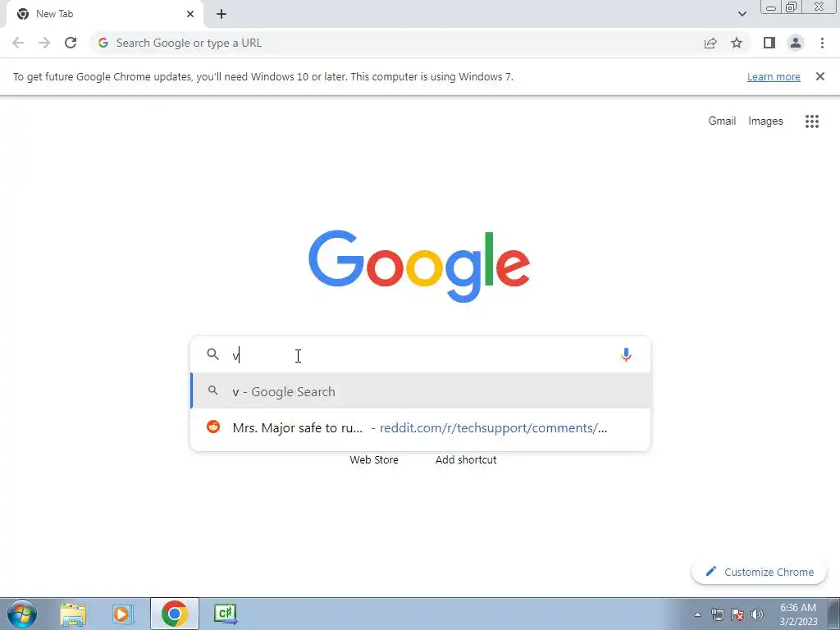Click the Google logo

(x=419, y=266)
